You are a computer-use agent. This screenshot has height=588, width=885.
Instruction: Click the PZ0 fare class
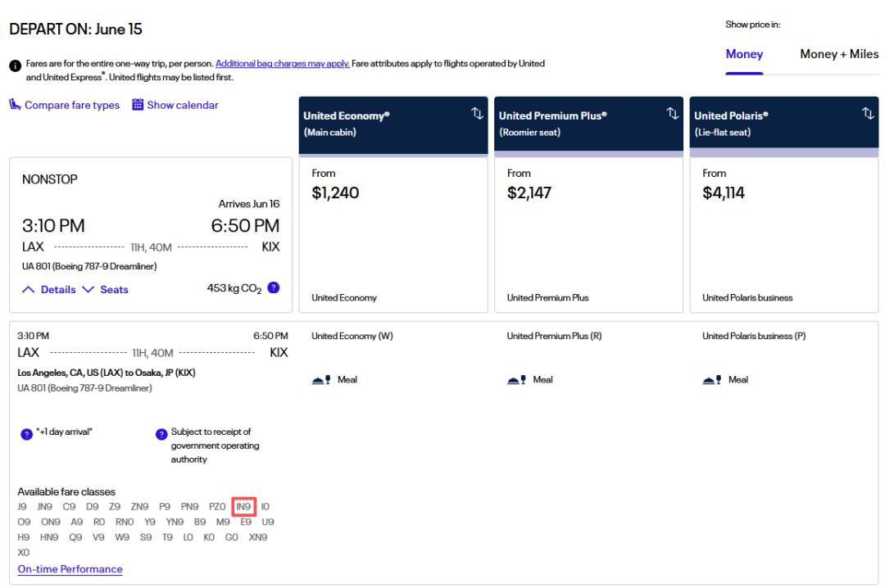pos(217,507)
